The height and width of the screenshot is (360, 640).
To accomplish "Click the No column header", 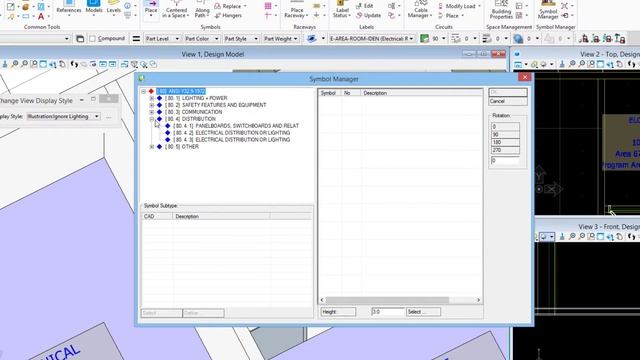I will tap(351, 93).
